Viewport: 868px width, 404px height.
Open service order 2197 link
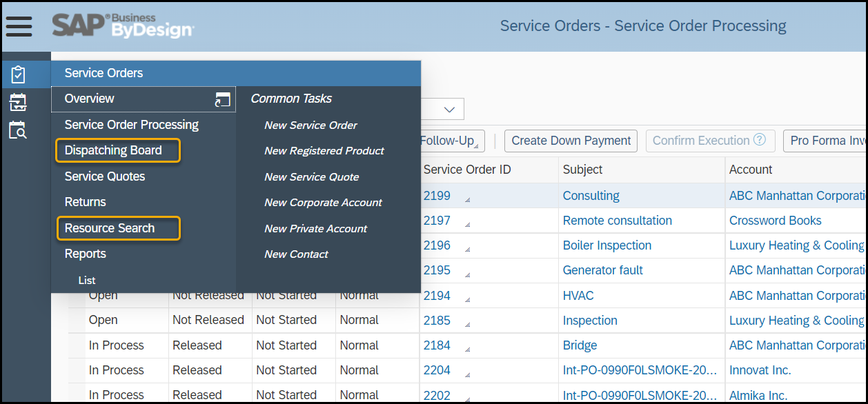click(437, 220)
